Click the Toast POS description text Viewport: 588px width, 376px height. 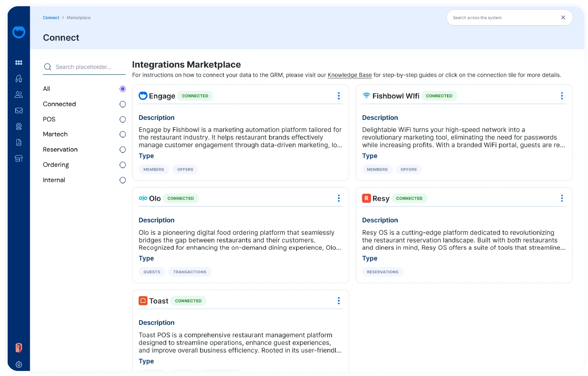click(x=240, y=343)
